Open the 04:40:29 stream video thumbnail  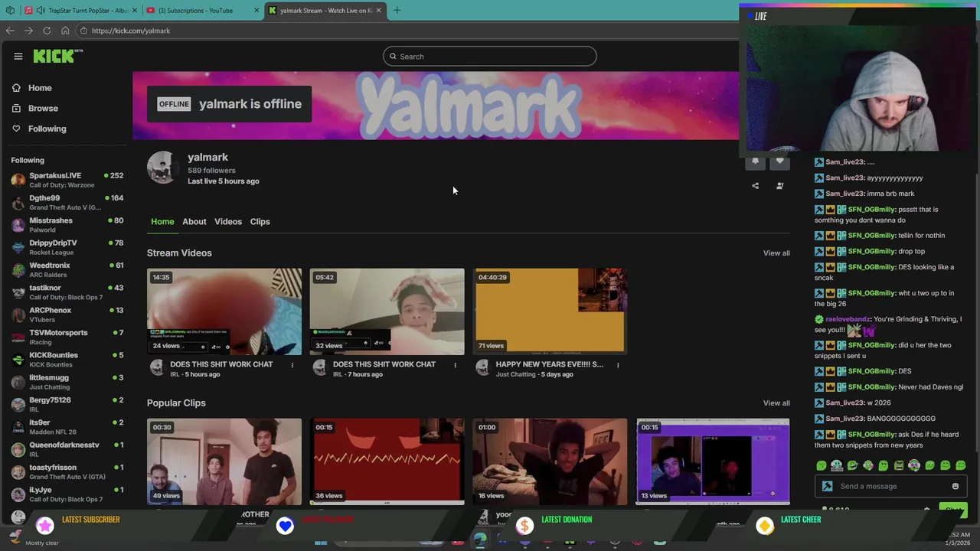click(x=550, y=311)
